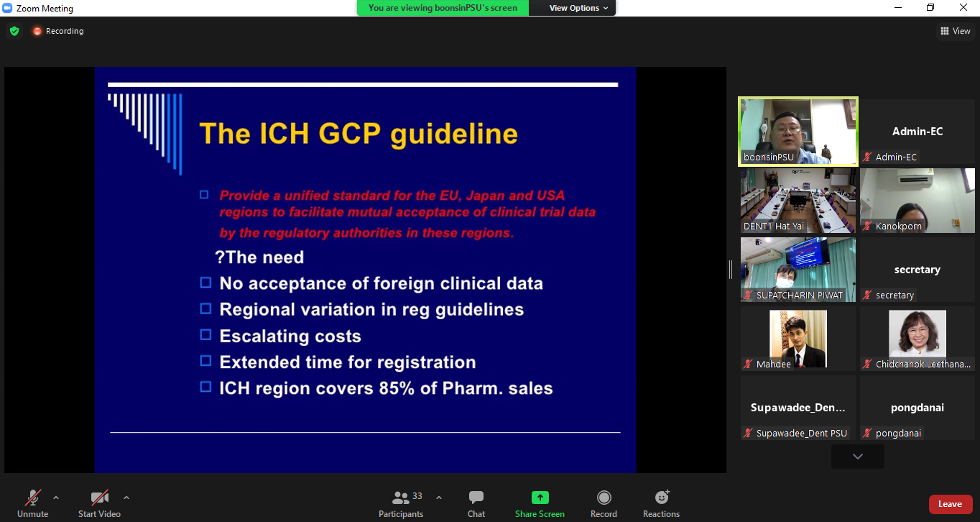Viewport: 980px width, 522px height.
Task: Click the 'Escalating costs' bullet text
Action: 290,336
